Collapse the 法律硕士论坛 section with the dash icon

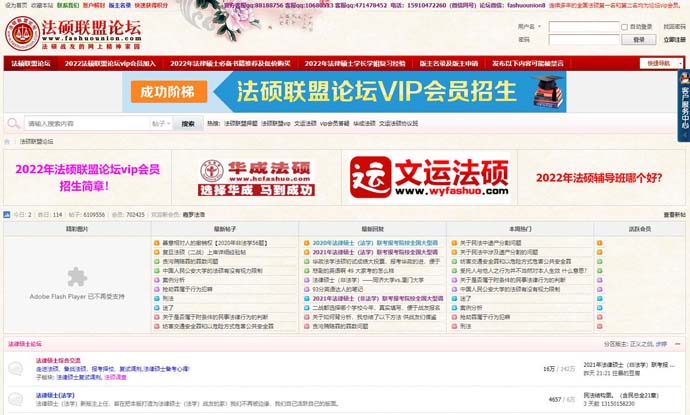coord(678,344)
